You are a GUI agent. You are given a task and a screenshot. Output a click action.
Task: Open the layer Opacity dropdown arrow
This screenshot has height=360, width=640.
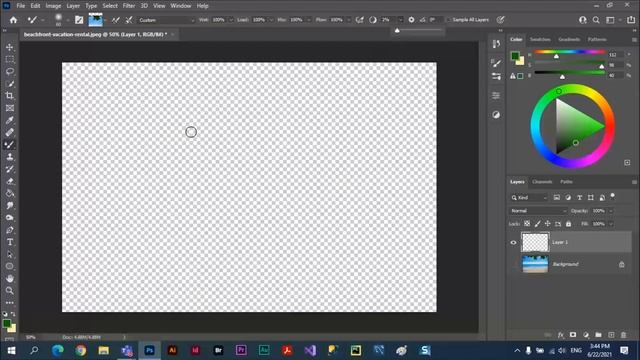point(611,211)
